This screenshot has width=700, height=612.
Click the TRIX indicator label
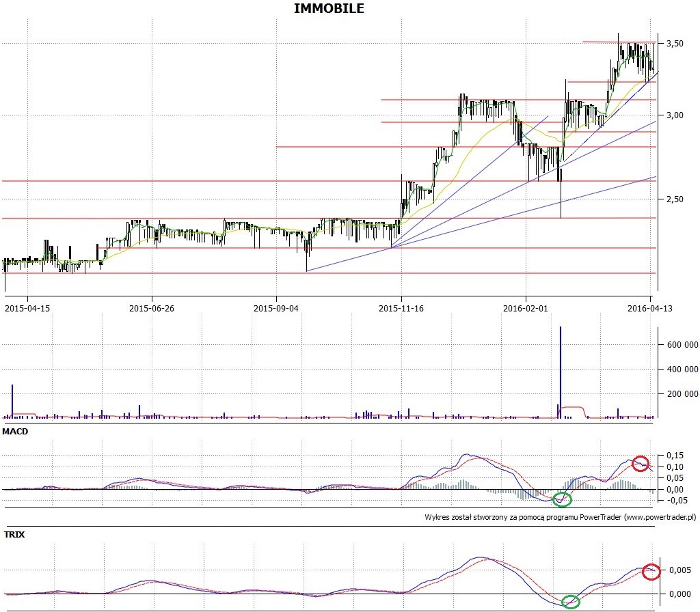point(14,534)
